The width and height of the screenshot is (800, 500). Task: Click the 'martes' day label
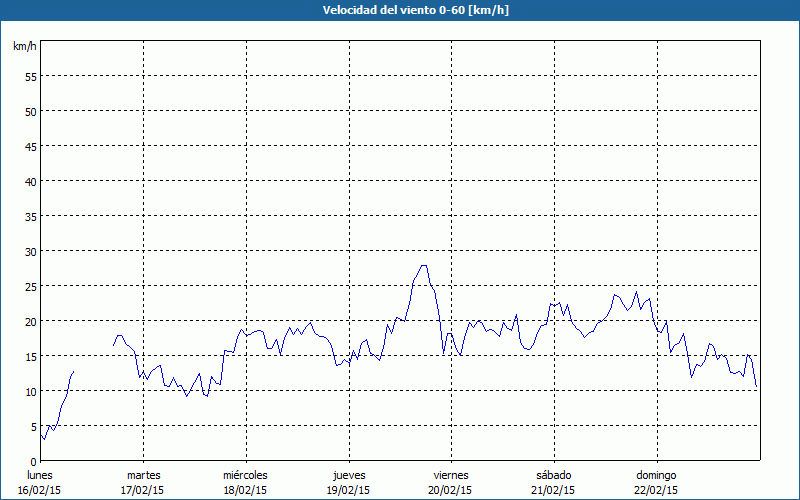pyautogui.click(x=143, y=475)
